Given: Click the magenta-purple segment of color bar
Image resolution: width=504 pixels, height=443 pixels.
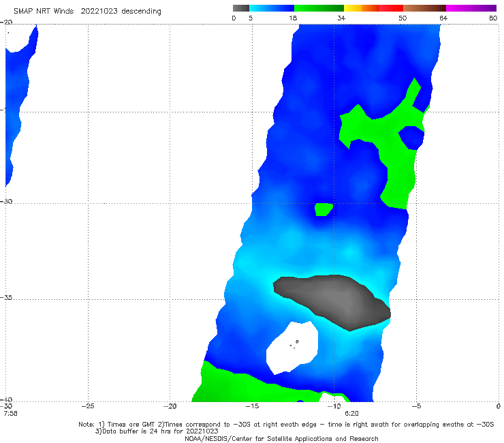Looking at the screenshot, I should click(x=471, y=8).
